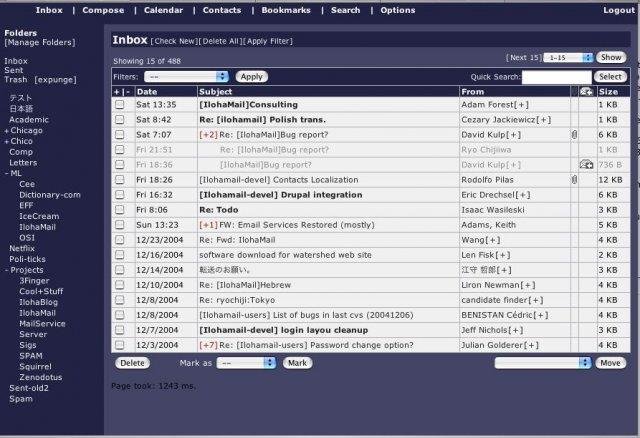Image resolution: width=640 pixels, height=438 pixels.
Task: Tick checkbox beside Re: Todo message
Action: click(x=120, y=210)
